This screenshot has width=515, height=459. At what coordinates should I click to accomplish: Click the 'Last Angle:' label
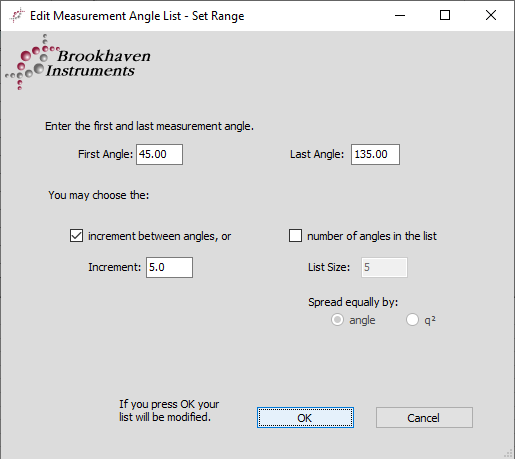(x=317, y=154)
